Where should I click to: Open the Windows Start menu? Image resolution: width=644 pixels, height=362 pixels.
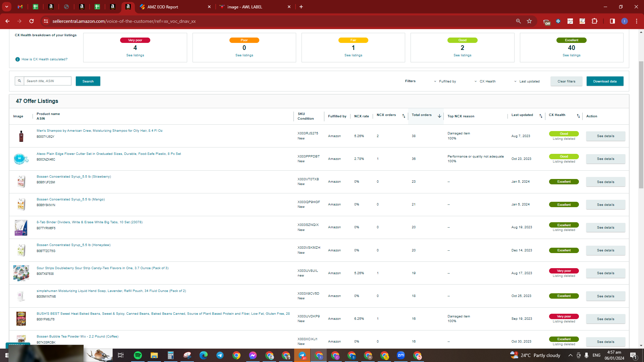(x=6, y=355)
